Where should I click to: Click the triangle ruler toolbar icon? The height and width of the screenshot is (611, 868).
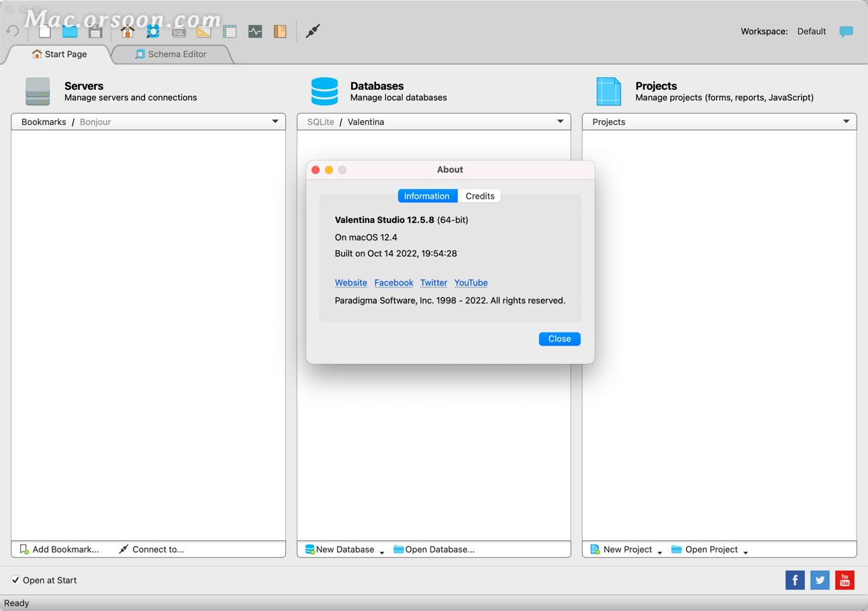(203, 31)
